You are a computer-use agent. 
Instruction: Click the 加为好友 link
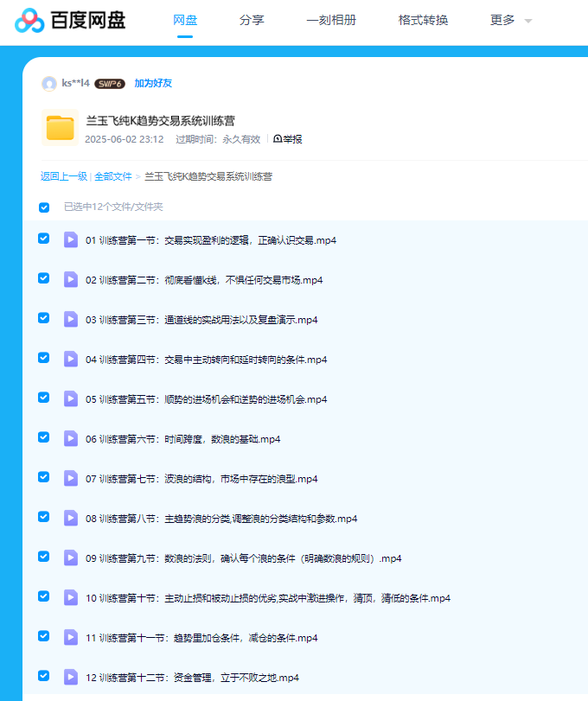(x=153, y=84)
